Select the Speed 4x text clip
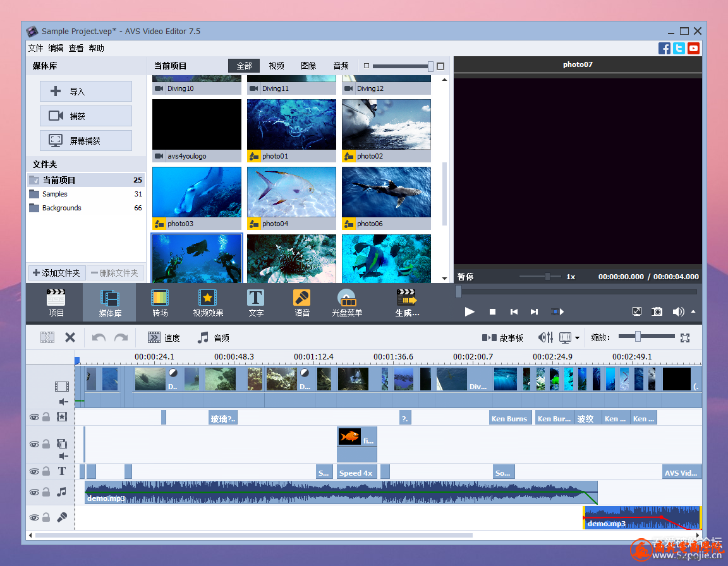Viewport: 728px width, 566px height. click(356, 473)
